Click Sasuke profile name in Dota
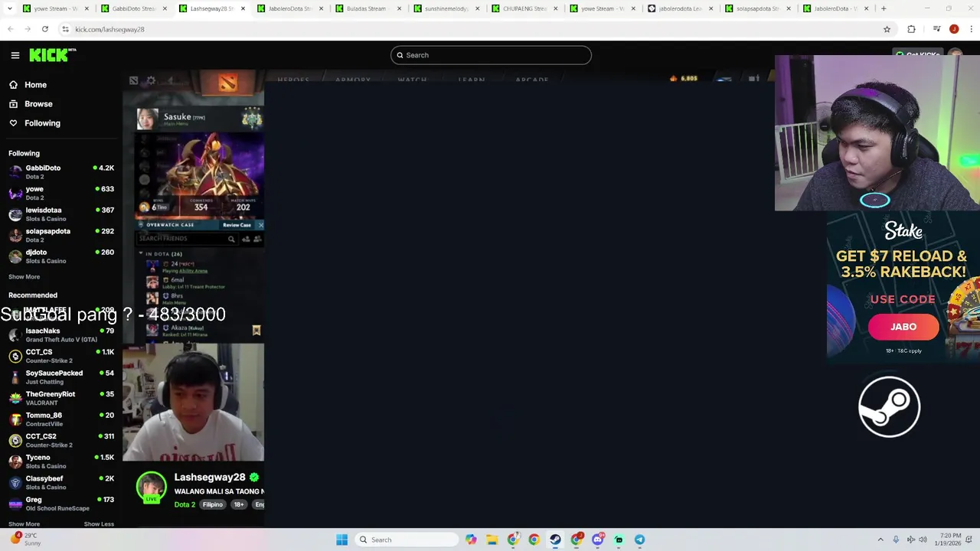The width and height of the screenshot is (980, 551). tap(178, 117)
